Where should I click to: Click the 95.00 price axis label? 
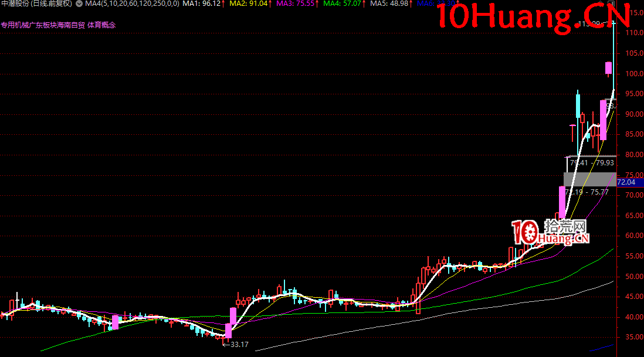(x=634, y=94)
